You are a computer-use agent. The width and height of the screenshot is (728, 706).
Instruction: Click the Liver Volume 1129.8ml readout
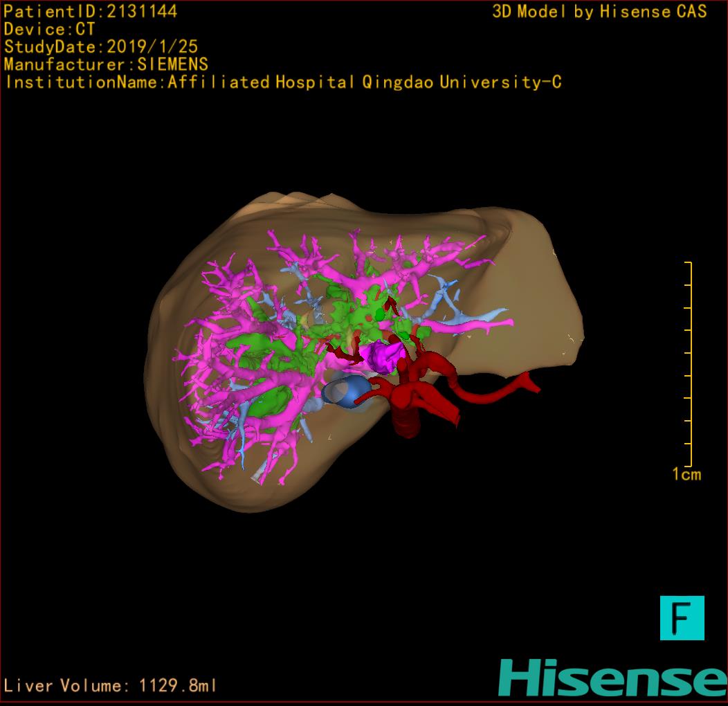(x=110, y=686)
